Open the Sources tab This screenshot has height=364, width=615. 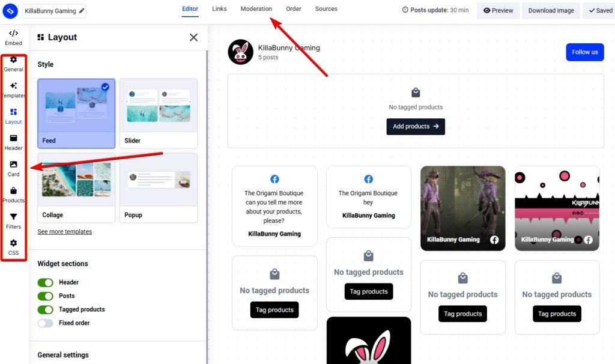pyautogui.click(x=326, y=9)
